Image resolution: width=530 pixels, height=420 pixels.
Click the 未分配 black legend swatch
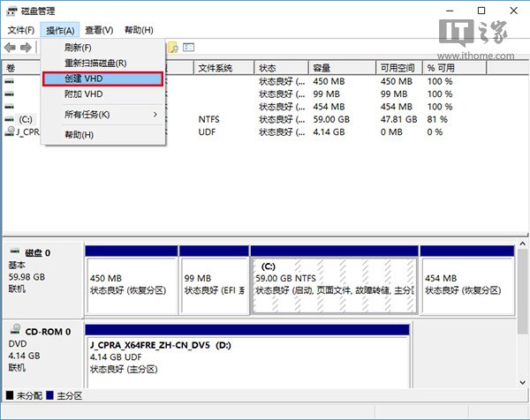(10, 396)
